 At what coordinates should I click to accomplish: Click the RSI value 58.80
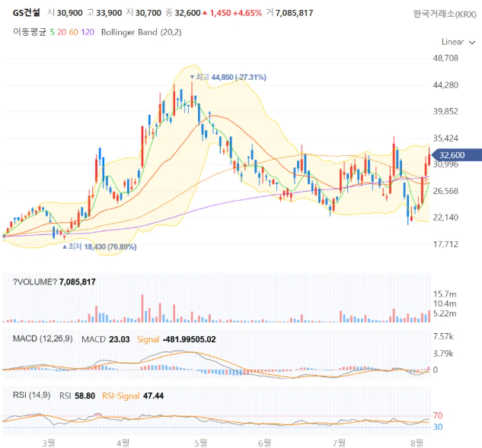coord(85,396)
